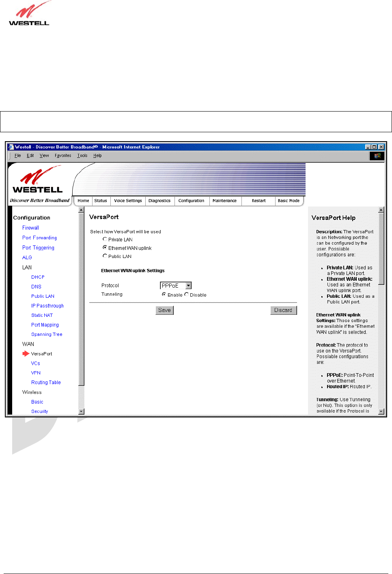392x574 pixels.
Task: Open the File menu
Action: click(17, 155)
